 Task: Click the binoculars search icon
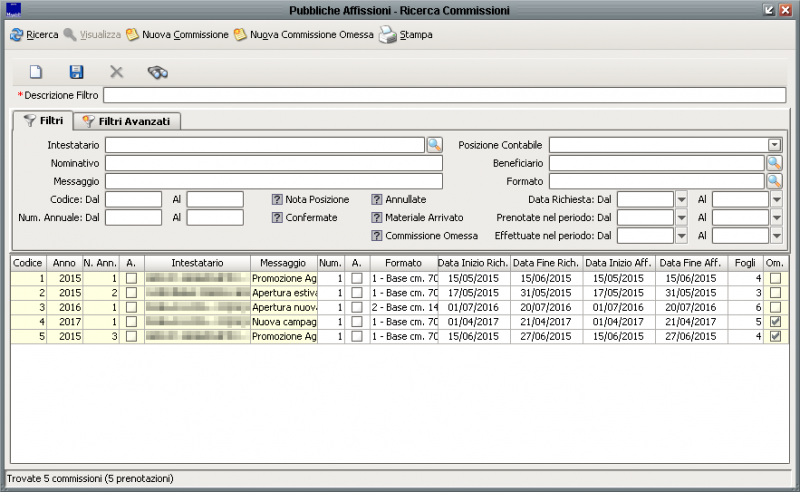pos(157,72)
